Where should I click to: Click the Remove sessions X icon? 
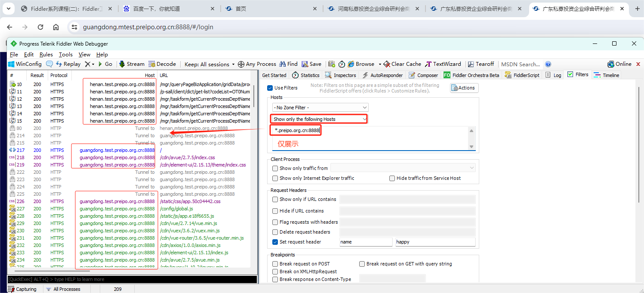tap(87, 64)
